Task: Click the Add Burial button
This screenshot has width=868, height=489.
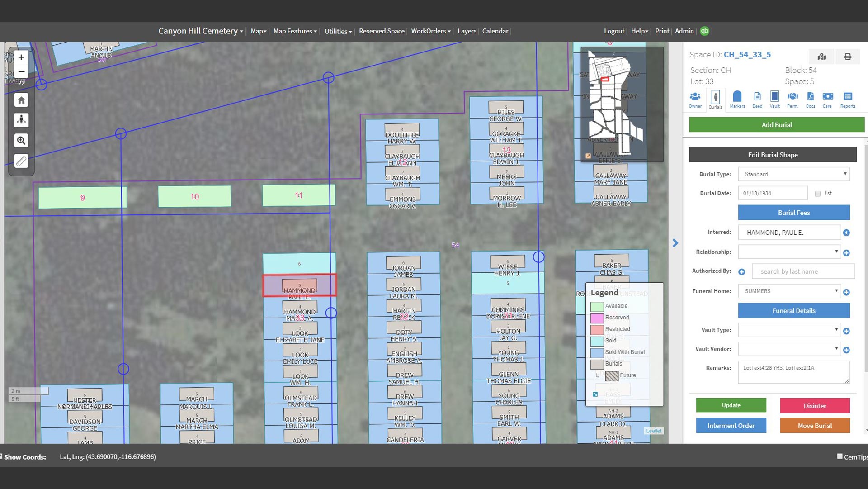Action: click(777, 125)
